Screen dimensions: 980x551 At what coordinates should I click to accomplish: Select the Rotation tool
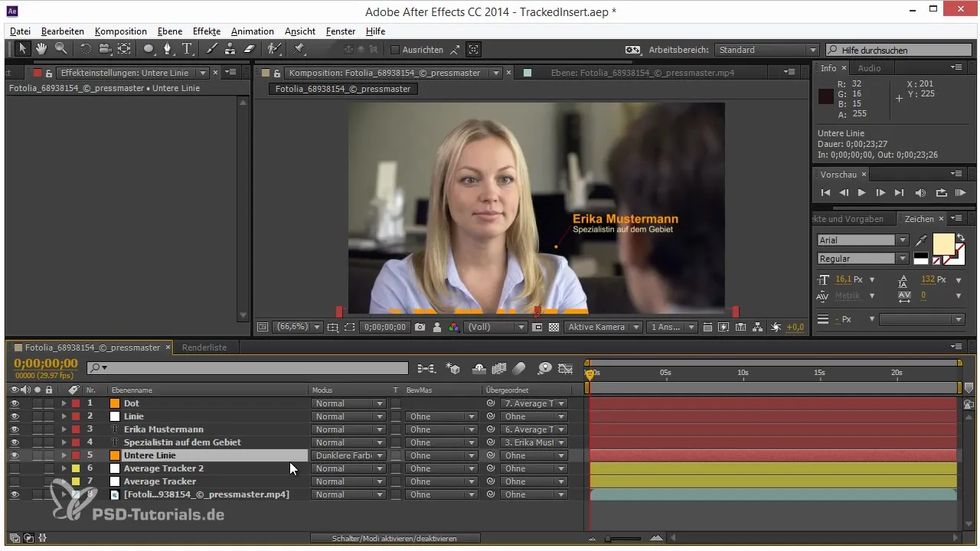point(85,49)
